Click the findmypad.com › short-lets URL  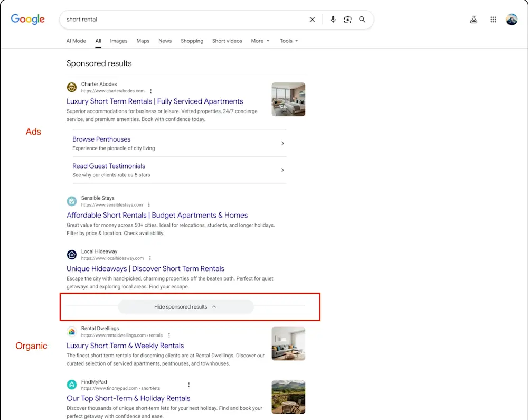(120, 388)
